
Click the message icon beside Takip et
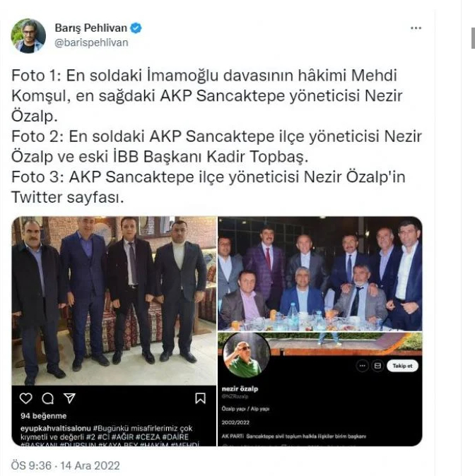point(377,366)
